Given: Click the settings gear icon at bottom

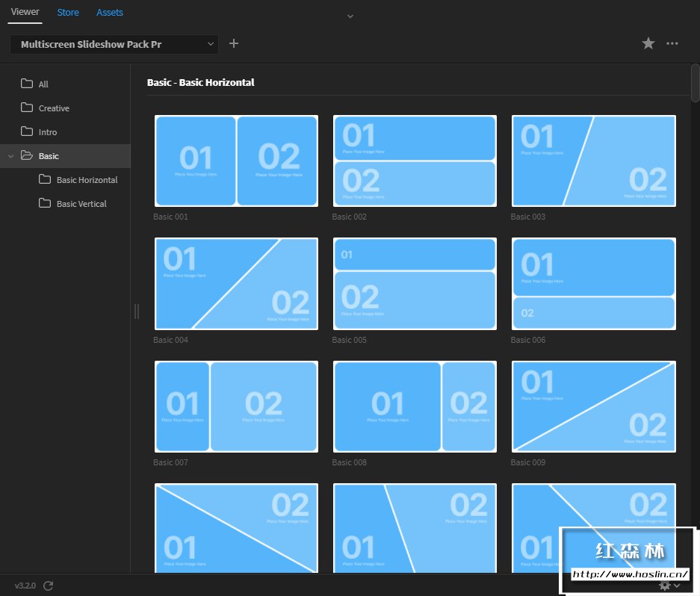Looking at the screenshot, I should click(x=665, y=586).
